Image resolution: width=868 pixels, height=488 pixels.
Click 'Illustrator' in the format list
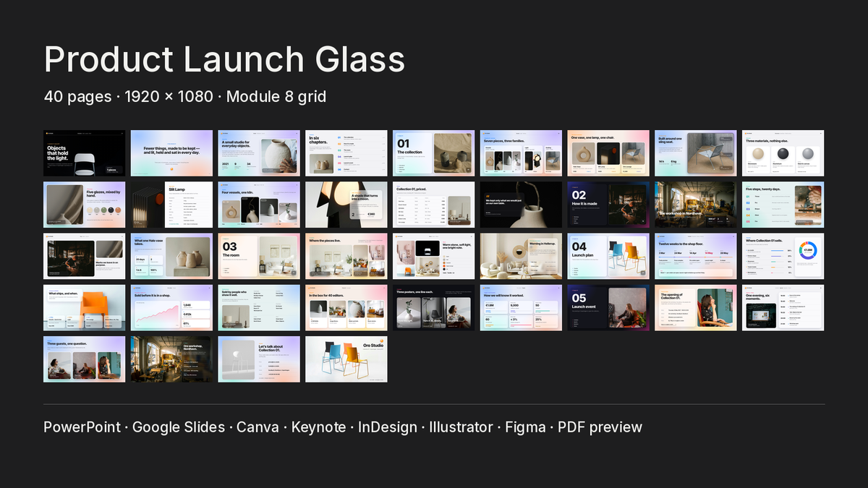[461, 427]
